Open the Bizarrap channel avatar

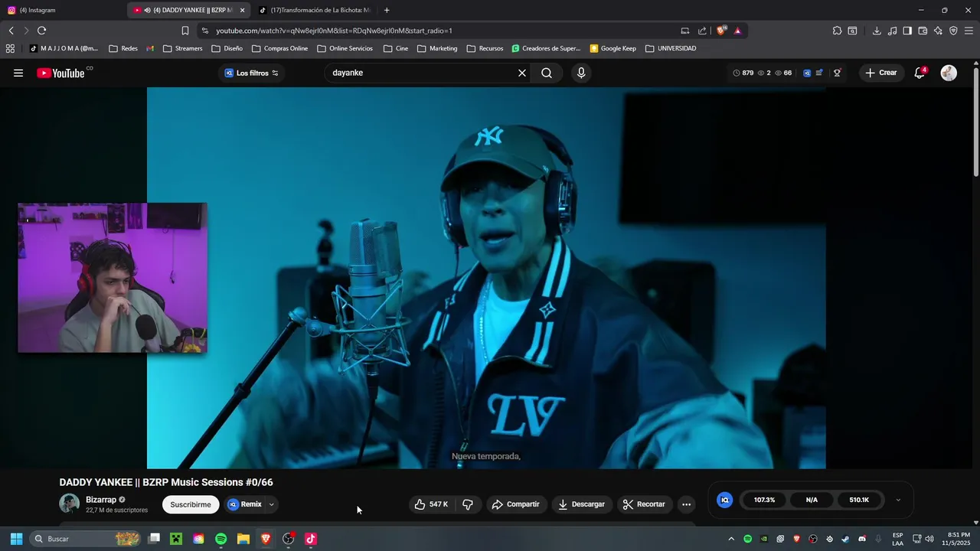(70, 504)
